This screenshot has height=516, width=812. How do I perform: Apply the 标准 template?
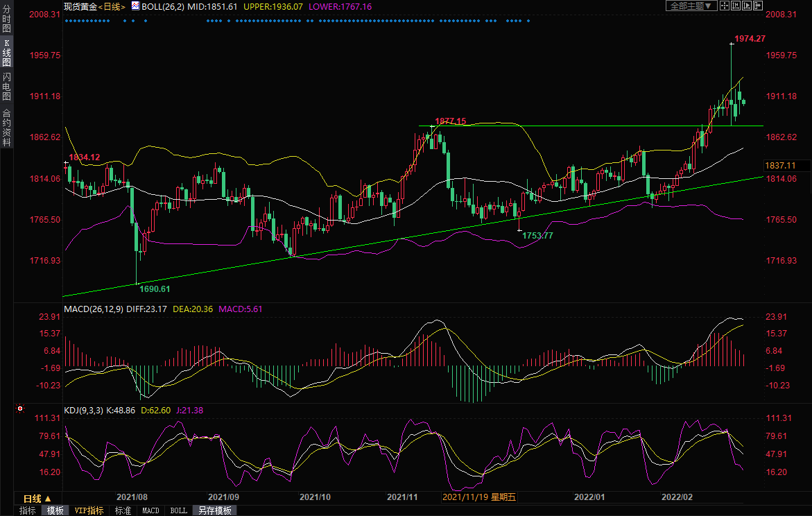click(123, 510)
